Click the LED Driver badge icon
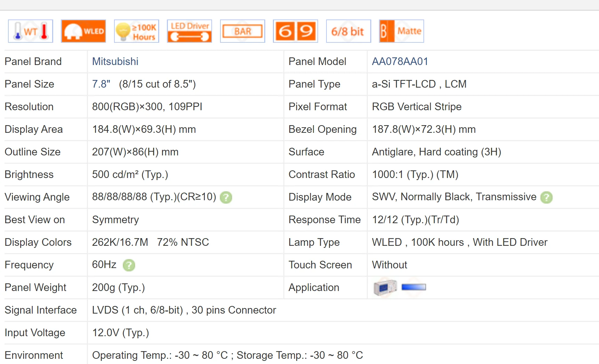This screenshot has width=599, height=364. 189,31
